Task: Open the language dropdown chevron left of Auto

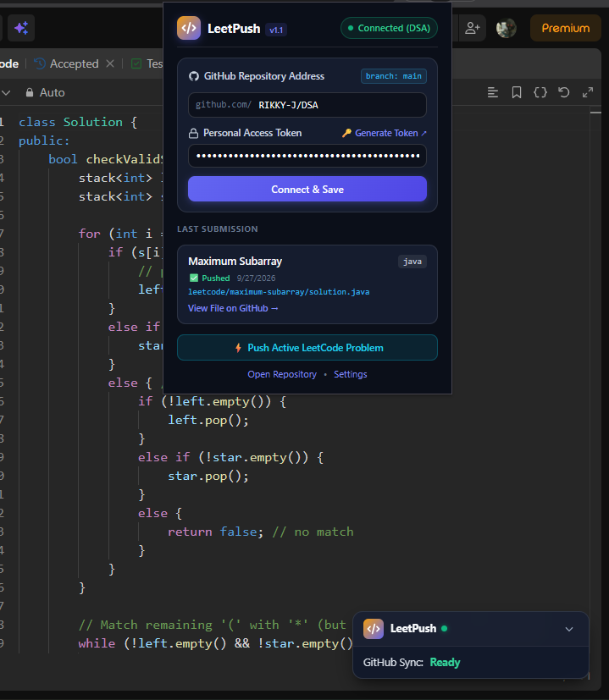Action: point(6,92)
